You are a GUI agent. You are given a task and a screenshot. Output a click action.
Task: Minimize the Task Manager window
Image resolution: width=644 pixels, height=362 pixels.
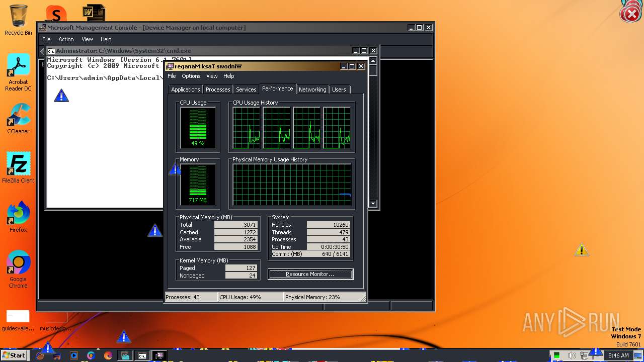click(344, 66)
